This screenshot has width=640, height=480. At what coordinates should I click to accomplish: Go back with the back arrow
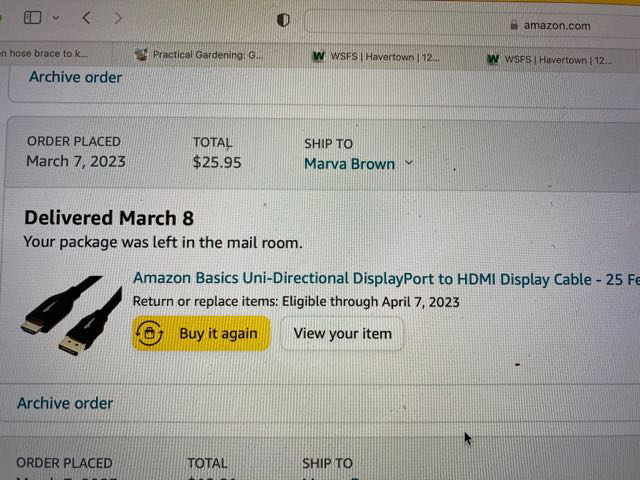87,18
